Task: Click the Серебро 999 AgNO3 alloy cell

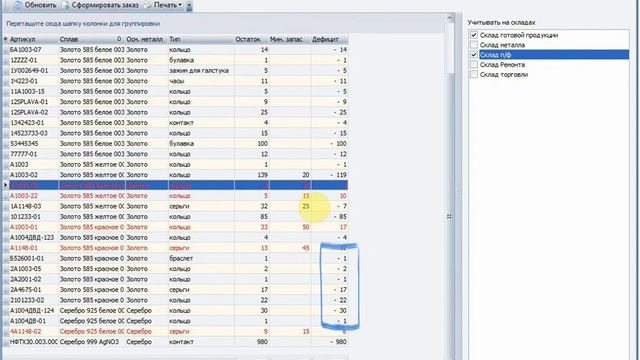Action: (92, 342)
